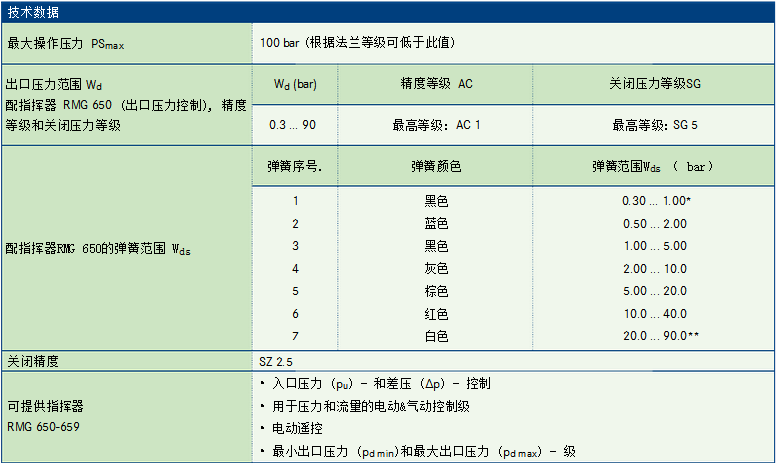Select the 可提供指挥器 label
776x463 pixels.
pyautogui.click(x=45, y=406)
